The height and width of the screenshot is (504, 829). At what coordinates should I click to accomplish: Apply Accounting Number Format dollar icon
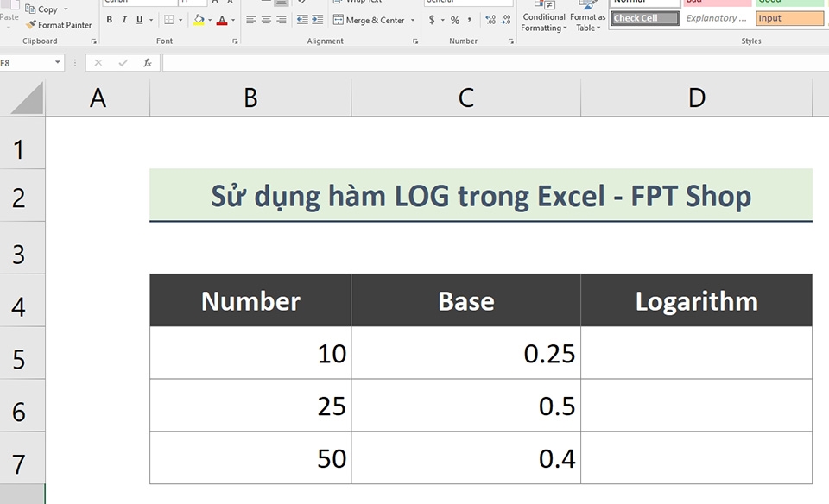[x=432, y=20]
